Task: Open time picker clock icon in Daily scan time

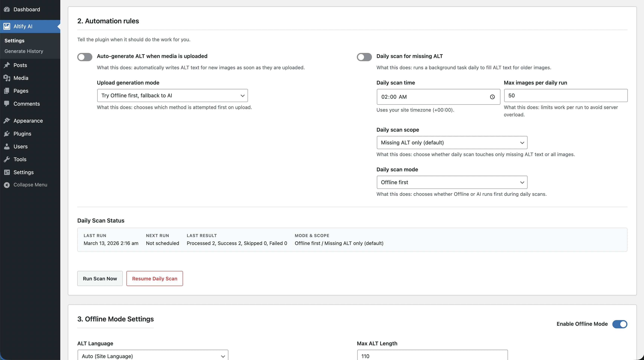Action: [x=492, y=97]
